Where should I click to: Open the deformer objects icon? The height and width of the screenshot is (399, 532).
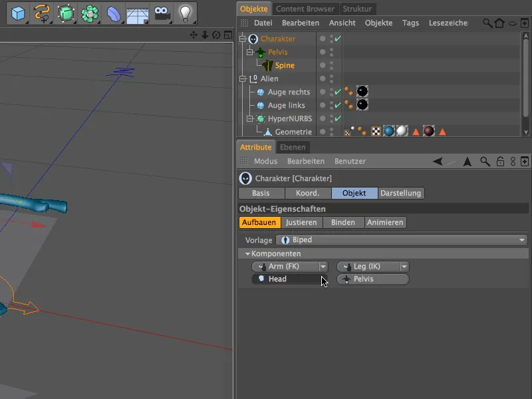pyautogui.click(x=113, y=13)
